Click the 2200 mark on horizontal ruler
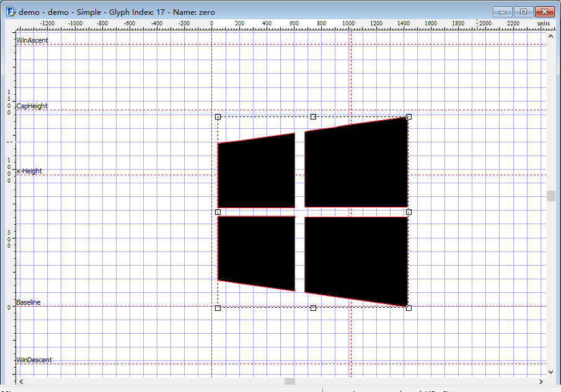Screen dimensions: 561x392 point(513,24)
